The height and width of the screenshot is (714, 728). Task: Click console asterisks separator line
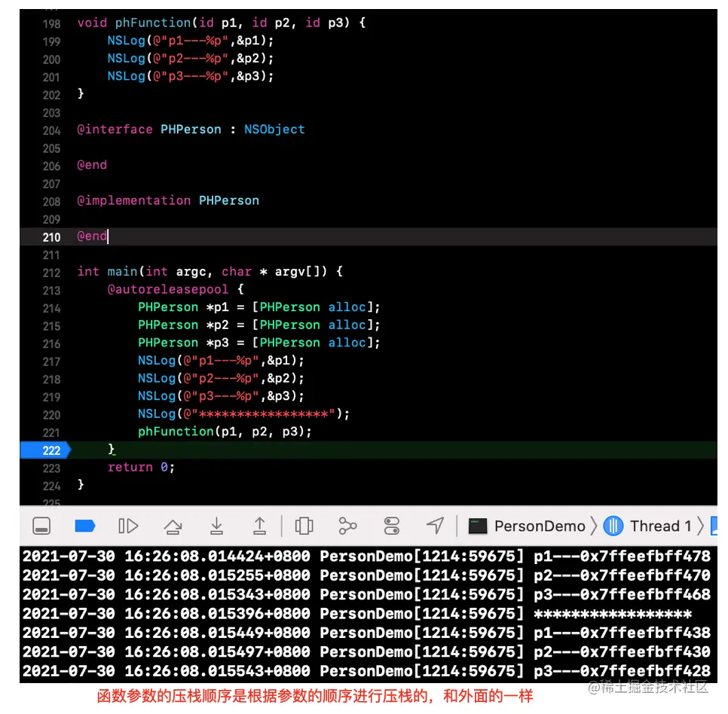(613, 615)
